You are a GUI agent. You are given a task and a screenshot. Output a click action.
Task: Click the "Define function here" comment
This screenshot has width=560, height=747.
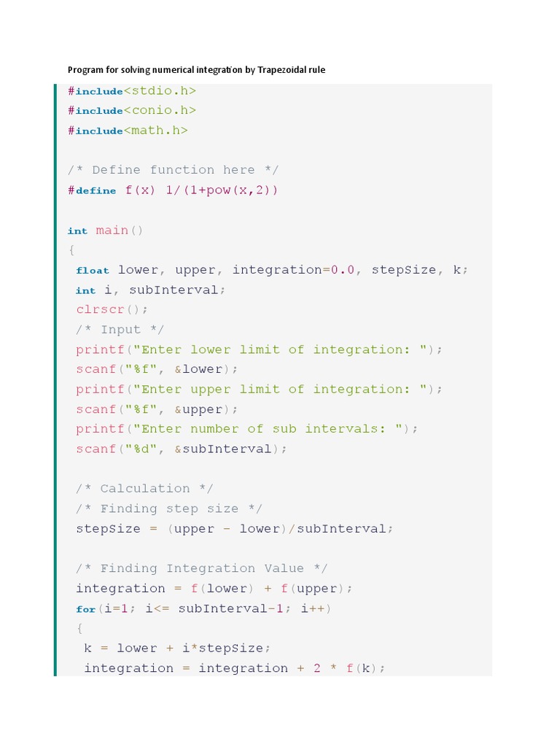[173, 170]
